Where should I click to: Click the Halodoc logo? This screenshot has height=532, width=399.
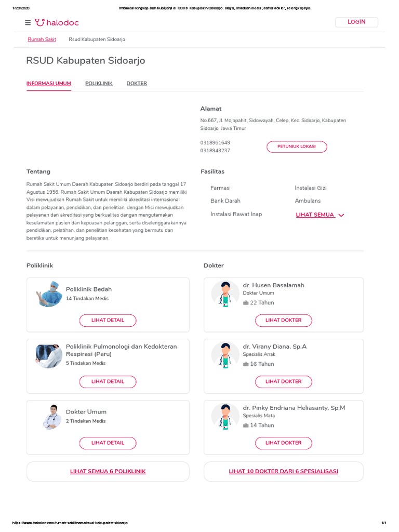pyautogui.click(x=57, y=23)
